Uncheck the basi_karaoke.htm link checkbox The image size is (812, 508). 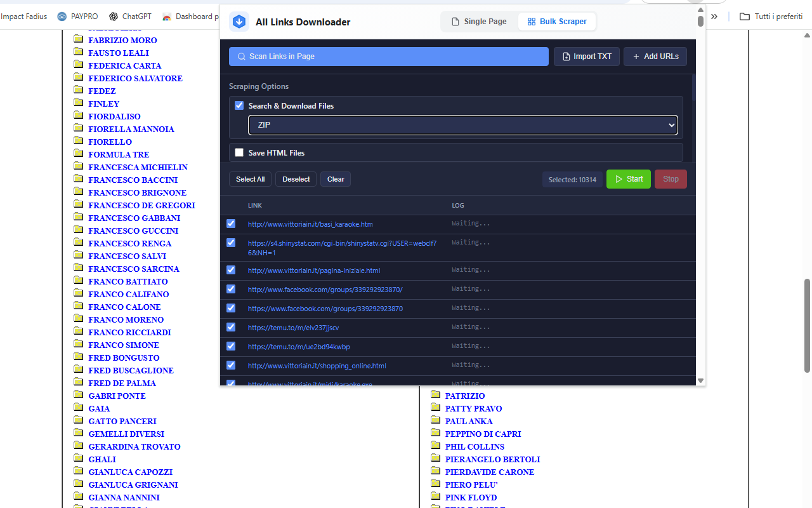(231, 224)
